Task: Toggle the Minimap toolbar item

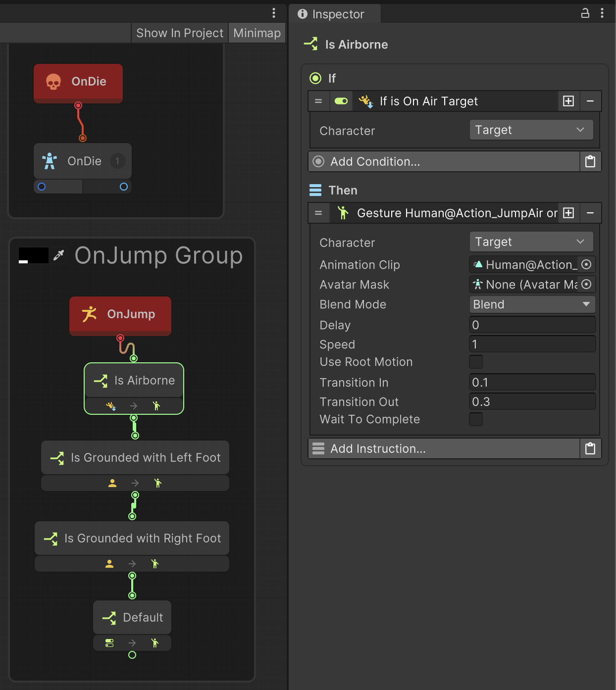Action: [257, 33]
